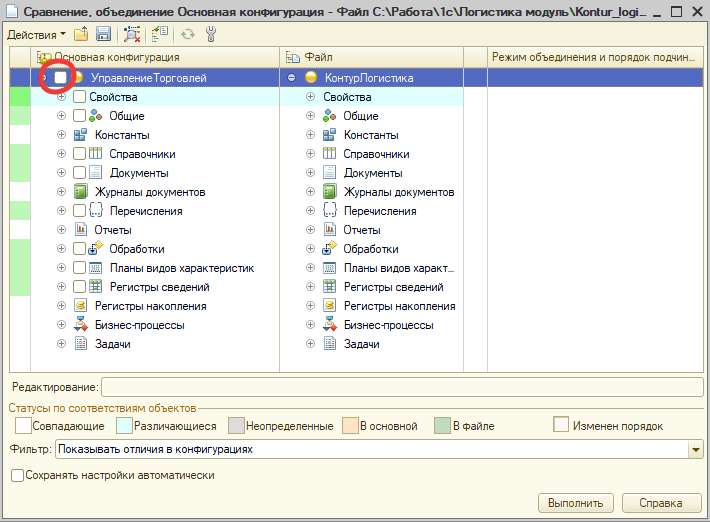Click the КонтурЛогистика yellow sphere icon
This screenshot has width=710, height=522.
311,78
